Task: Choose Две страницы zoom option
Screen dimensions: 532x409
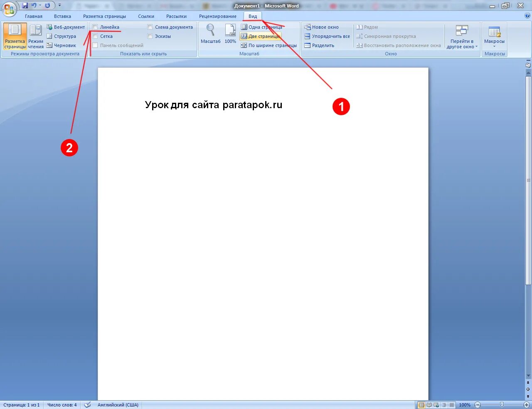Action: pyautogui.click(x=261, y=36)
